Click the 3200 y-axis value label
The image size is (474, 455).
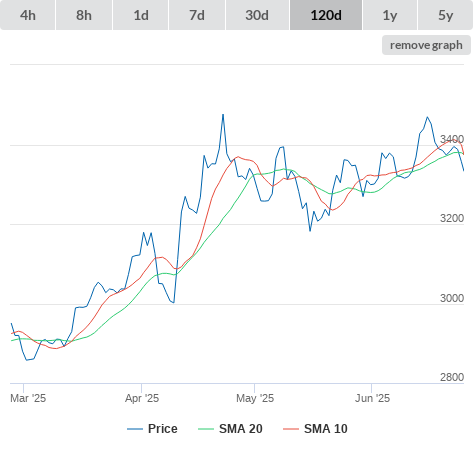point(452,218)
